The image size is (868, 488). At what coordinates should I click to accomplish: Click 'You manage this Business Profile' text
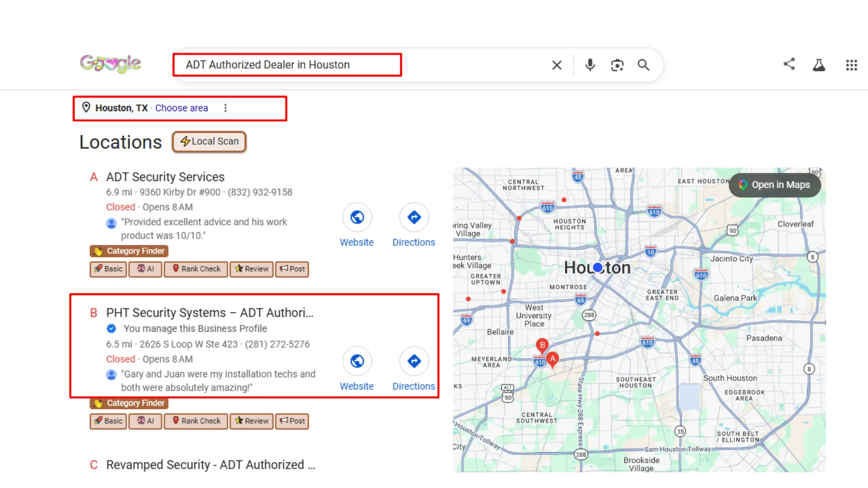[195, 328]
